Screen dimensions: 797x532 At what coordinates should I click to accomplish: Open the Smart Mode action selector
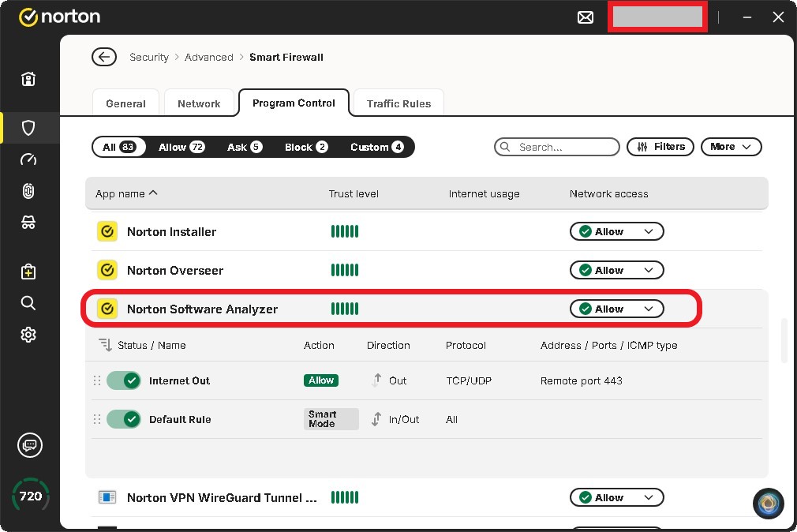(331, 419)
